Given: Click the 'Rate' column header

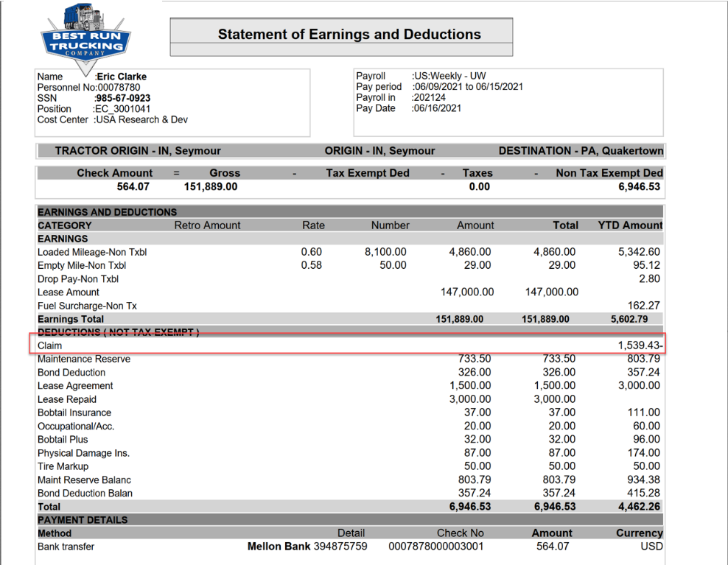Looking at the screenshot, I should pyautogui.click(x=313, y=225).
